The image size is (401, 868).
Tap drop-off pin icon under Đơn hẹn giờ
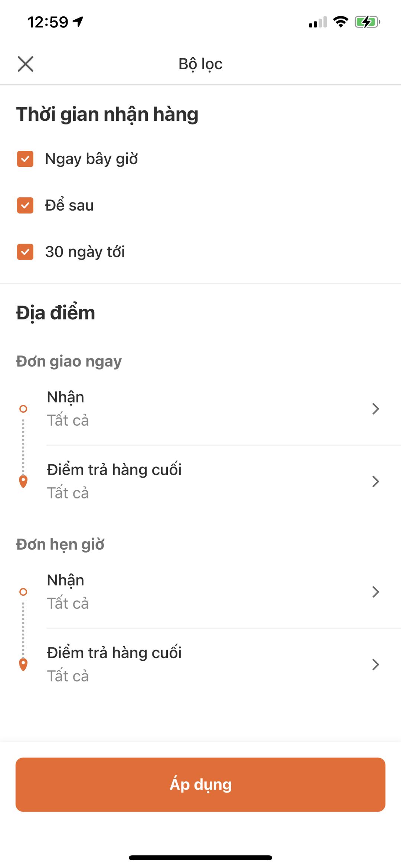[23, 664]
